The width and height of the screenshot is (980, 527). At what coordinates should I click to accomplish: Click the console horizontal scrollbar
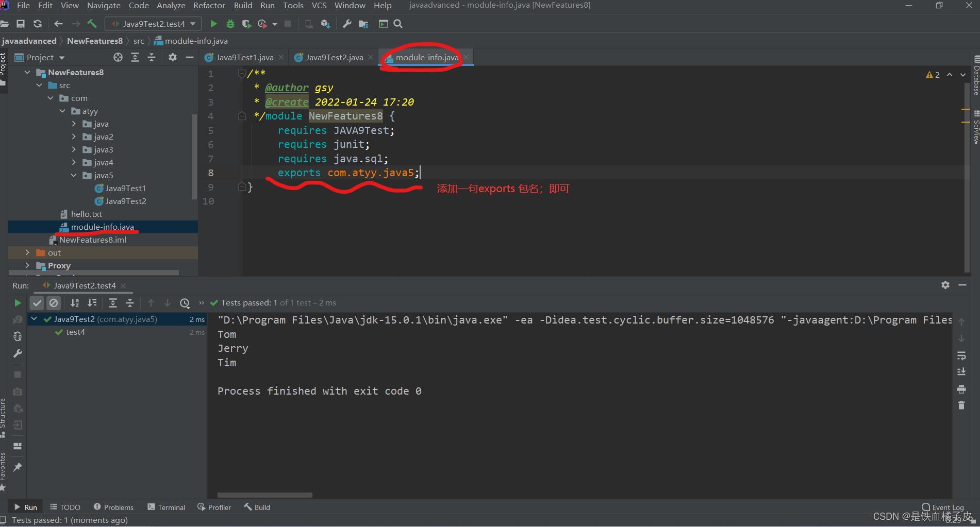pyautogui.click(x=265, y=495)
